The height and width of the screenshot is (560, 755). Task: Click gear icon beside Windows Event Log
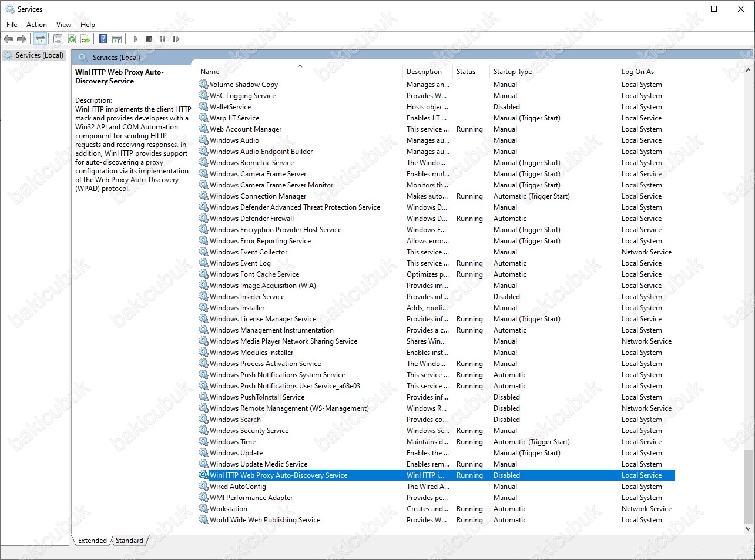[x=204, y=263]
